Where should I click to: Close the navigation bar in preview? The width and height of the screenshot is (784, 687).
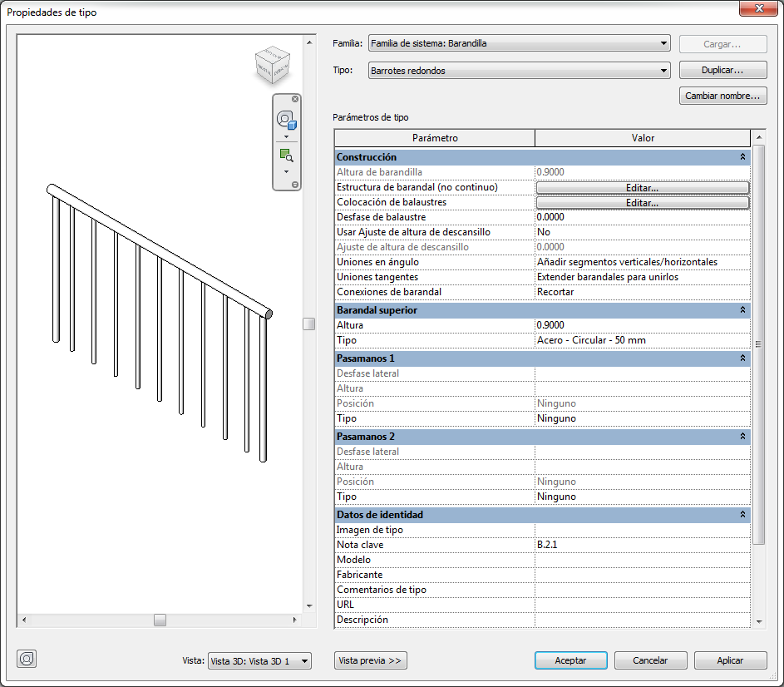pyautogui.click(x=295, y=99)
